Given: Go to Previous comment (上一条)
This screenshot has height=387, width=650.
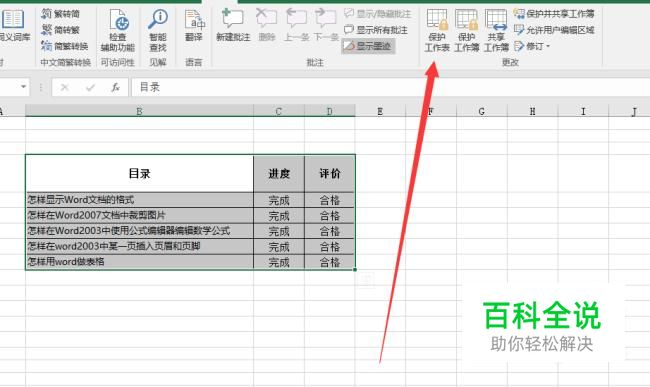Looking at the screenshot, I should click(296, 26).
